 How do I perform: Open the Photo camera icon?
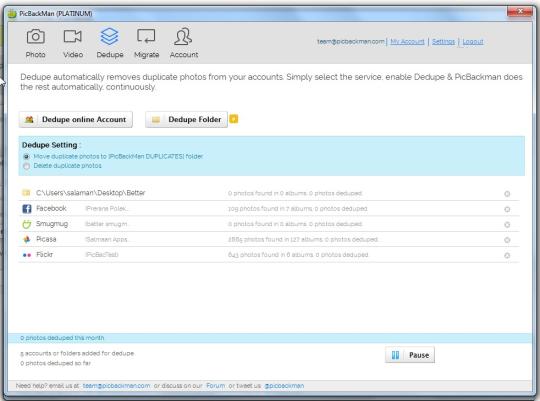coord(35,37)
